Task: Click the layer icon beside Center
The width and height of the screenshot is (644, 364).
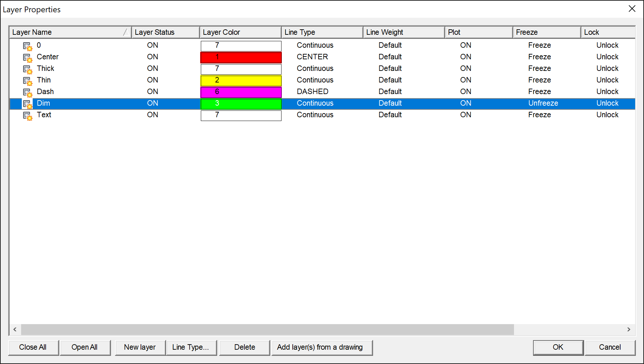Action: click(28, 57)
